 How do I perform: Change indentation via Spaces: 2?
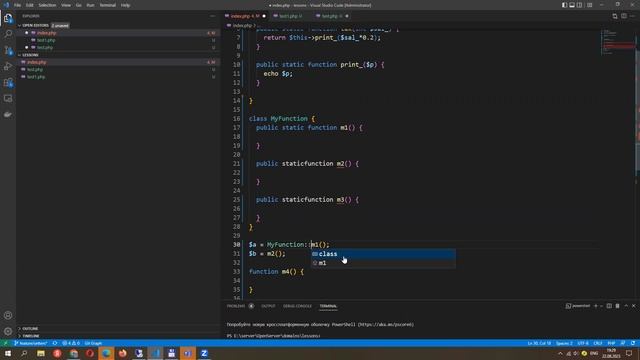point(564,343)
